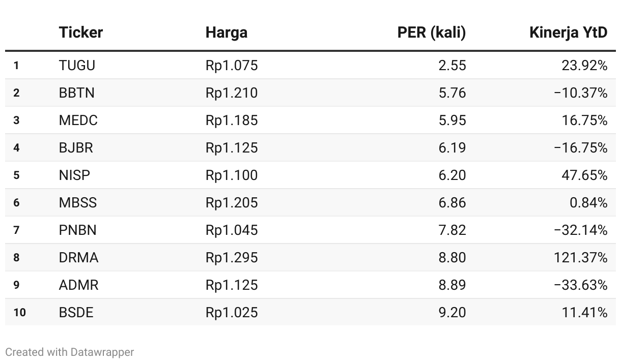
Task: Click the BJBR ticker cell
Action: [x=76, y=148]
